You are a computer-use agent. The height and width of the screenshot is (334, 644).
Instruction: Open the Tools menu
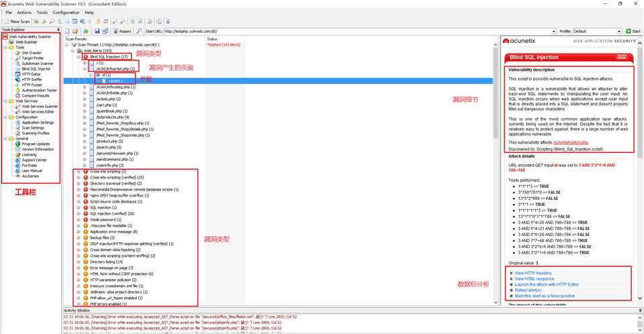[x=42, y=12]
